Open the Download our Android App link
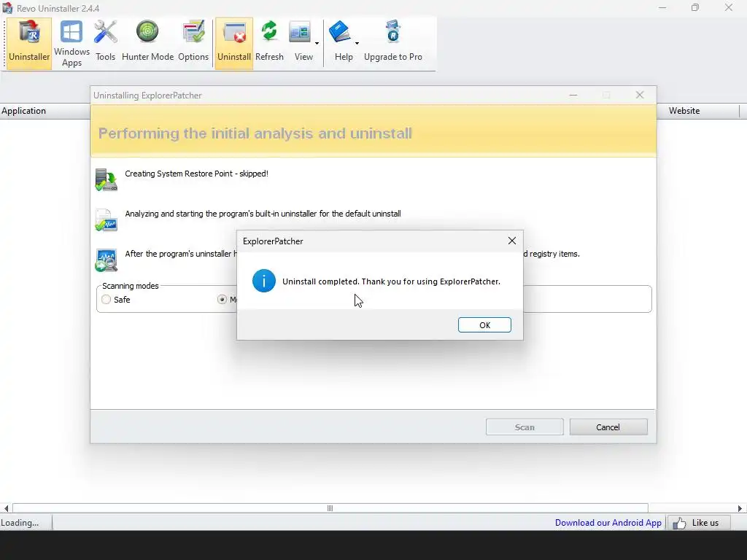This screenshot has height=560, width=747. [x=608, y=523]
